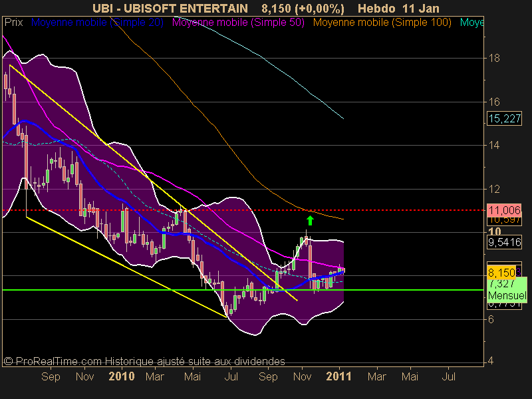Click the '2011' year label on the time axis
This screenshot has width=532, height=399.
(338, 376)
